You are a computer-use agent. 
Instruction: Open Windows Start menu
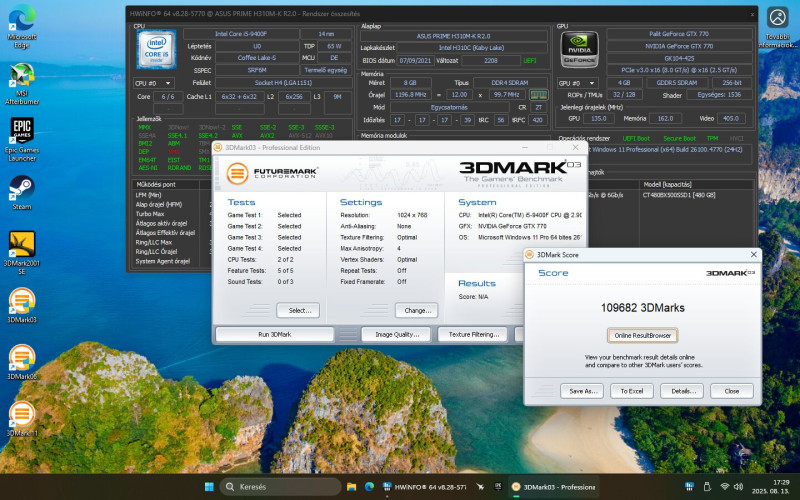[x=209, y=487]
